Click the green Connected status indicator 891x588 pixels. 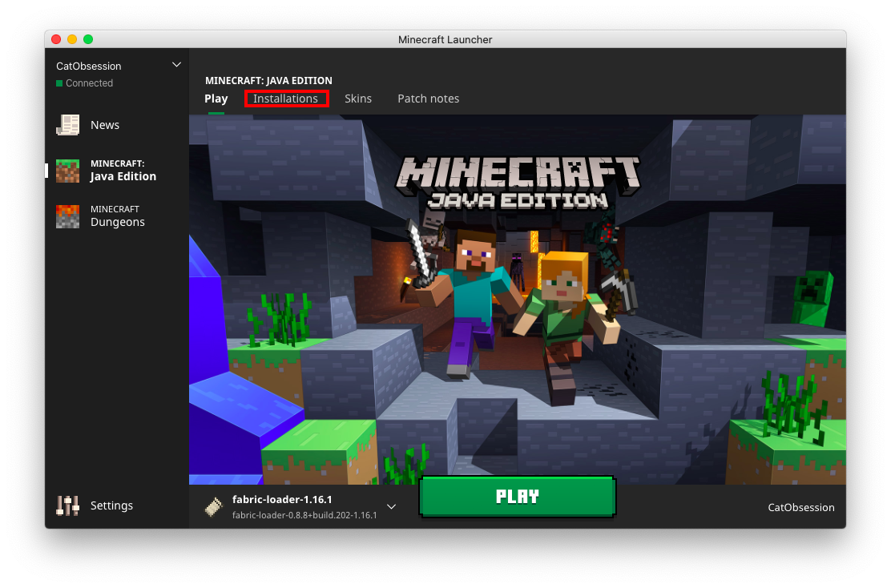pos(59,83)
